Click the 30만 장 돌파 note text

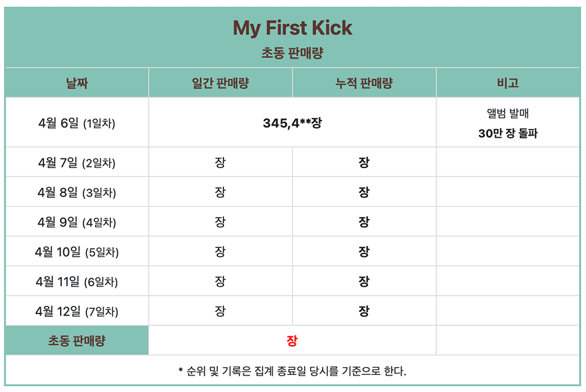tap(507, 134)
